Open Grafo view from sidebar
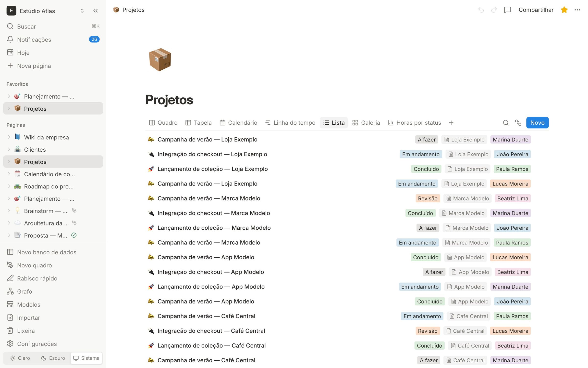 point(53,291)
